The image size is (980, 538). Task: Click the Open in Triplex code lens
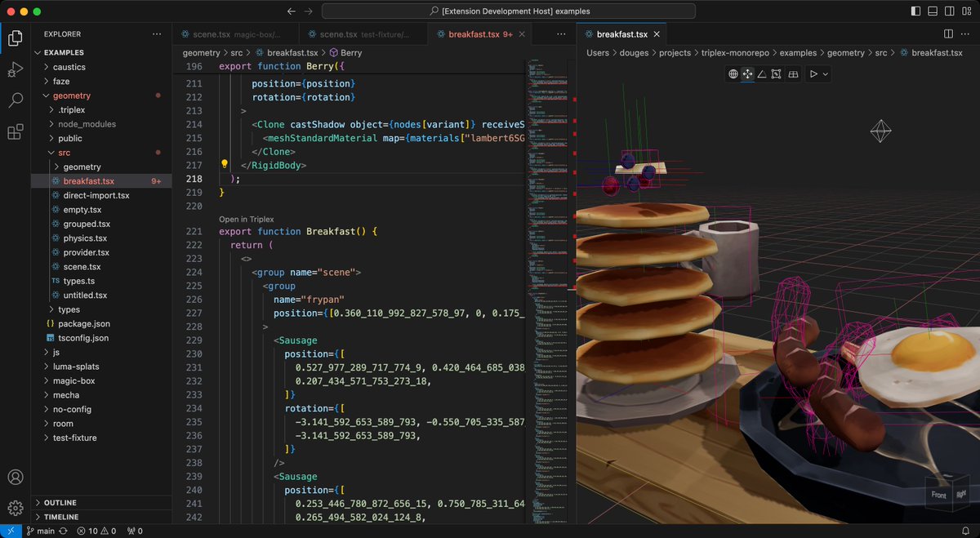(x=246, y=220)
